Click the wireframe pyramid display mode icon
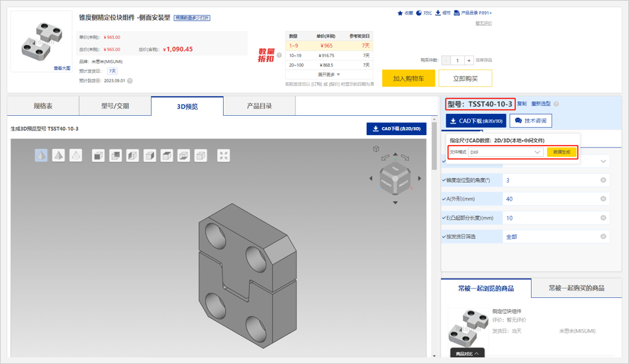This screenshot has height=364, width=629. pos(75,156)
